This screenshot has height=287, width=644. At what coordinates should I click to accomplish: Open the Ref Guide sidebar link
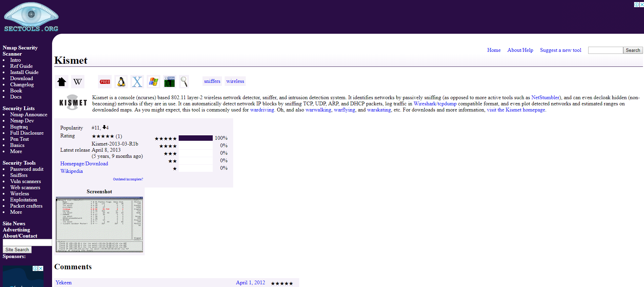tap(21, 66)
